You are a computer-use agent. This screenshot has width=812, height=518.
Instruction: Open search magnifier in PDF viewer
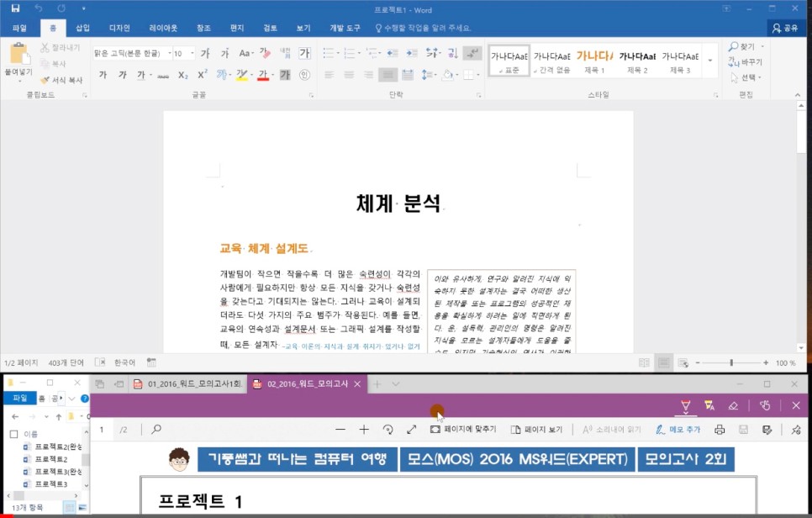coord(156,429)
